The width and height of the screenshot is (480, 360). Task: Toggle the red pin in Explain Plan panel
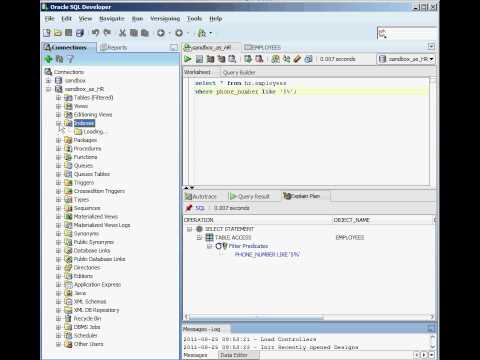(x=189, y=208)
